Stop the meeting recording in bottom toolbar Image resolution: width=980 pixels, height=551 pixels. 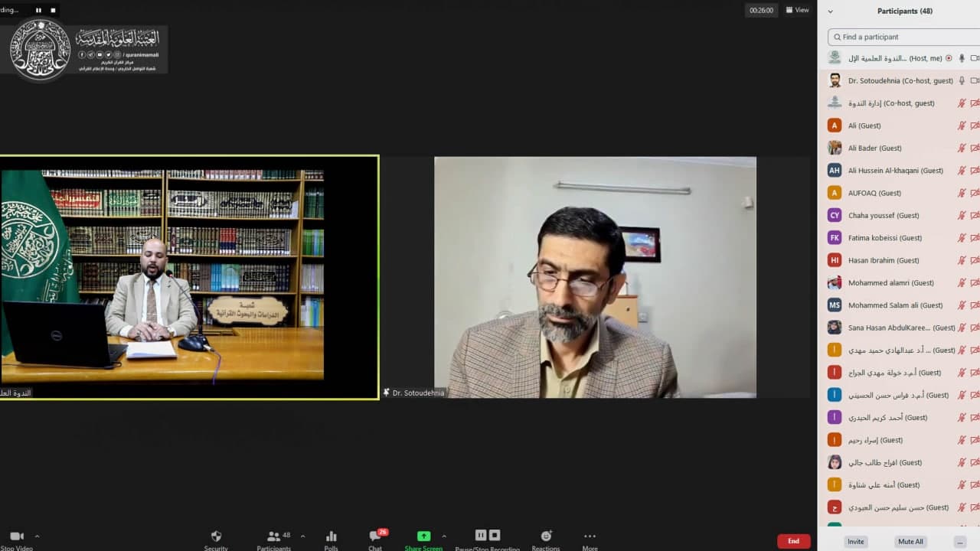click(x=495, y=535)
